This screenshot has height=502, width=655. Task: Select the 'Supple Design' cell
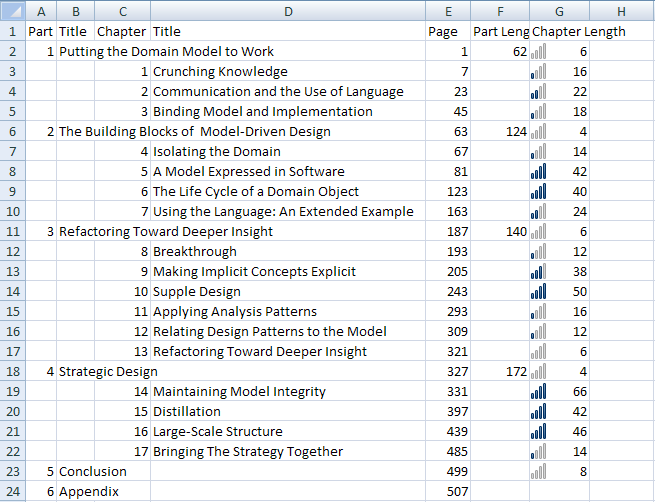(288, 291)
